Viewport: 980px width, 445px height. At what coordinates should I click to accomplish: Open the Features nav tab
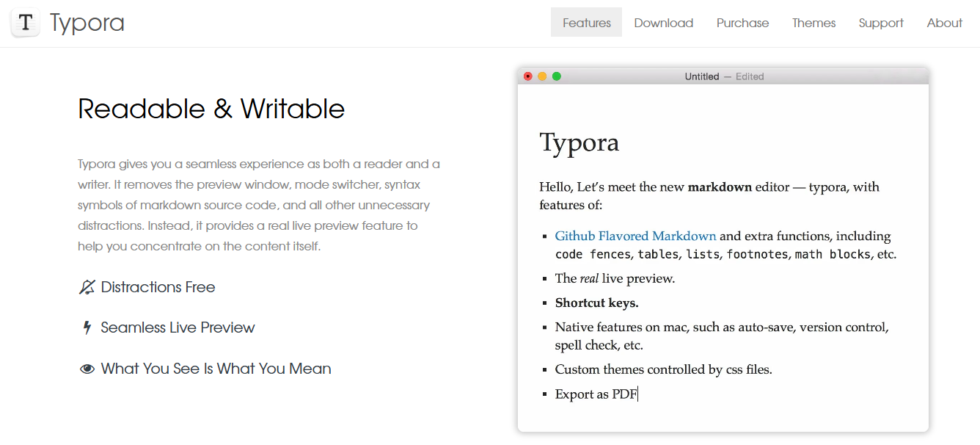(587, 23)
